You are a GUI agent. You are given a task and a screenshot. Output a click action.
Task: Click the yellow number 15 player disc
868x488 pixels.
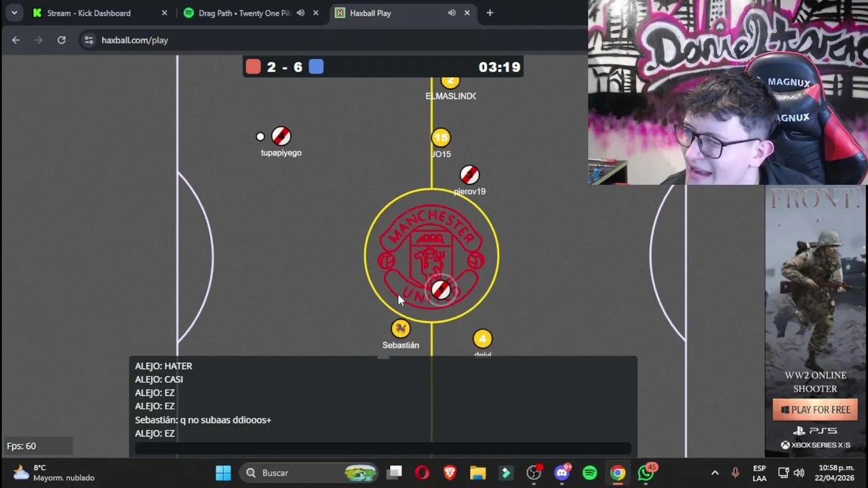[441, 138]
